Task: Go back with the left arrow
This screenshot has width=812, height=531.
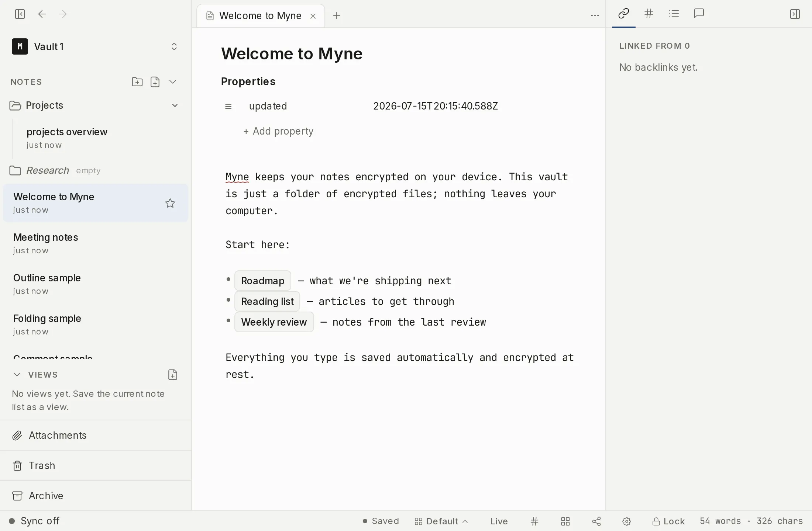Action: [42, 14]
